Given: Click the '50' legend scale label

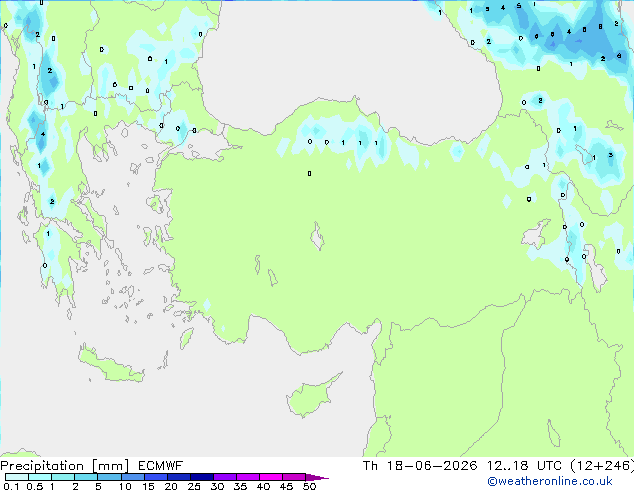Looking at the screenshot, I should [x=309, y=486].
